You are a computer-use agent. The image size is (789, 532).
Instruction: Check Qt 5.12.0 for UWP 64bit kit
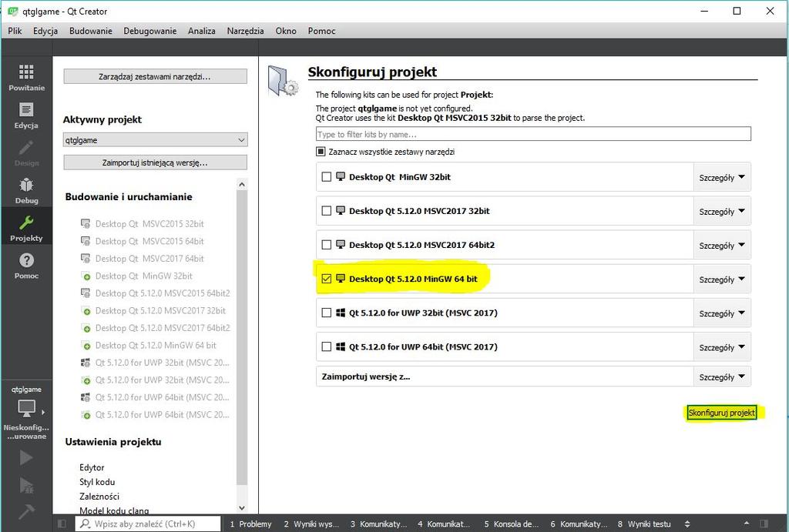[x=327, y=346]
